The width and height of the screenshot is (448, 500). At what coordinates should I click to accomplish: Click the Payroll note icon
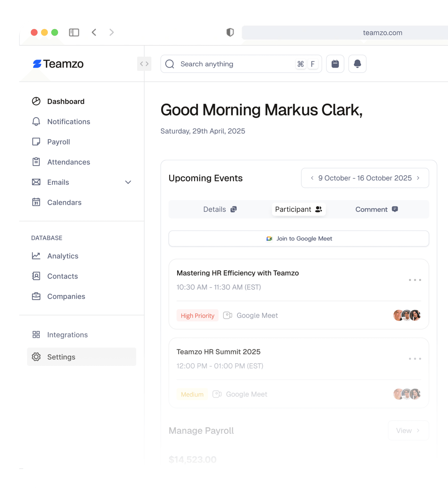(36, 142)
